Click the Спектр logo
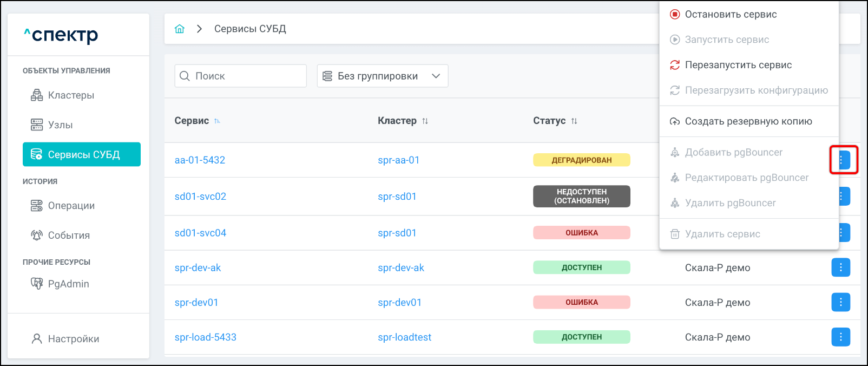 (x=61, y=35)
